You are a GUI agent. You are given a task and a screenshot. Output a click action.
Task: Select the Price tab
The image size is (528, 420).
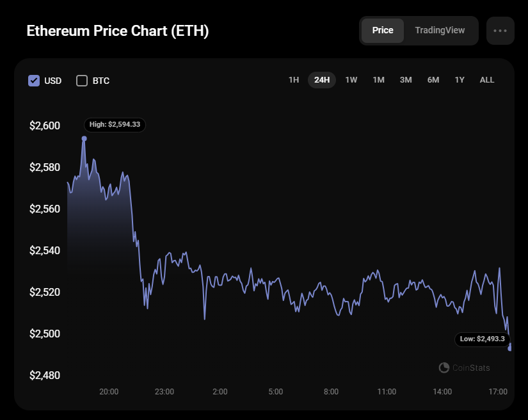(x=382, y=30)
